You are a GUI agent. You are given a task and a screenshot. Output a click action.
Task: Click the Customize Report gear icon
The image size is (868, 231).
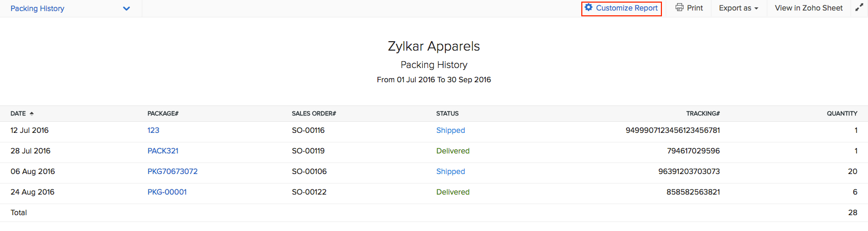pos(589,7)
